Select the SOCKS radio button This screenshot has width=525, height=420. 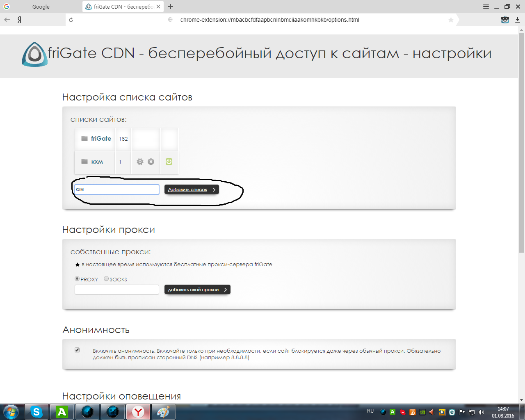pyautogui.click(x=106, y=278)
